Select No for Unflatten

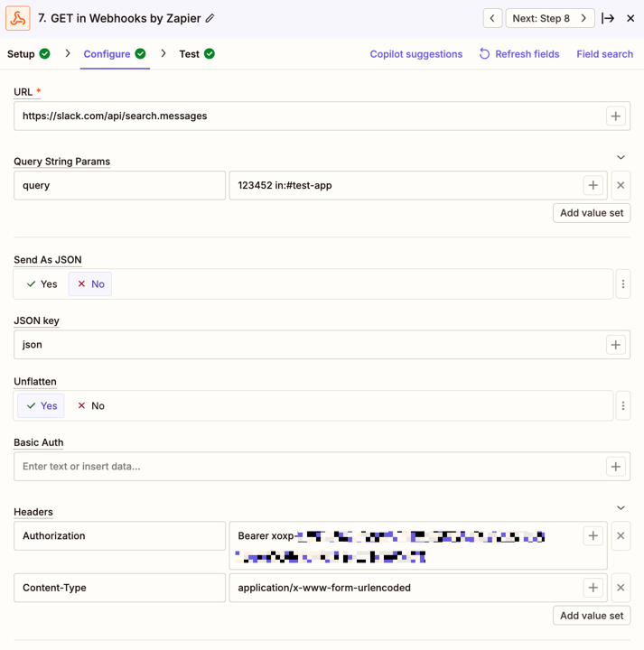(91, 405)
